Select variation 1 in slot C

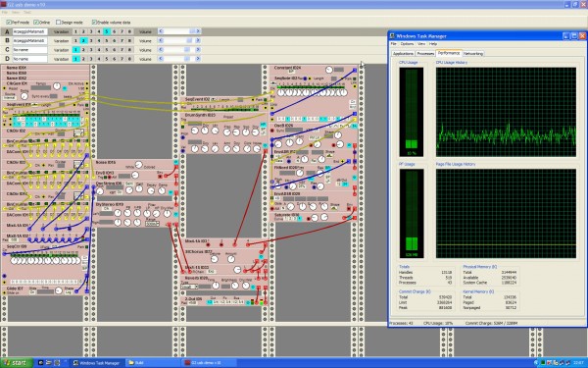(x=75, y=50)
